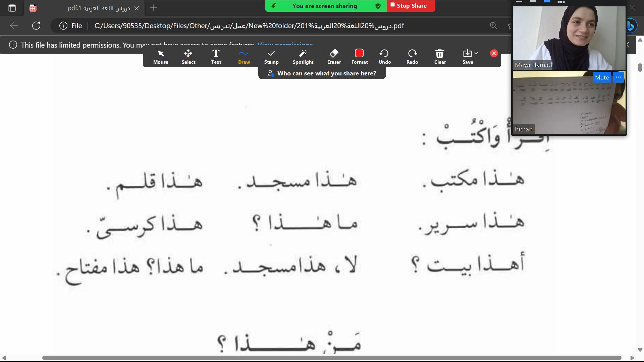This screenshot has width=644, height=362.
Task: Open Save dropdown arrow
Action: [476, 53]
